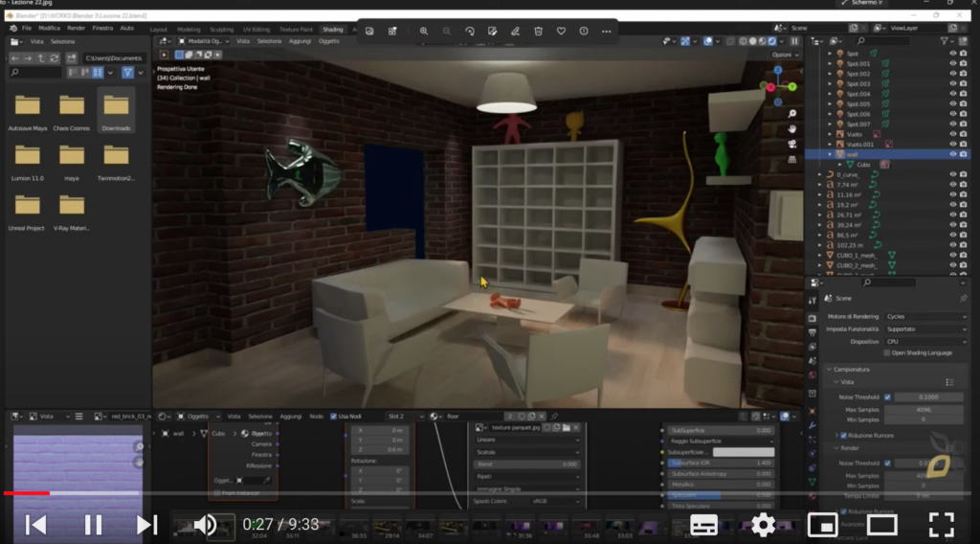The width and height of the screenshot is (980, 544).
Task: Click the photo viewer zoom in magnifier
Action: (424, 32)
